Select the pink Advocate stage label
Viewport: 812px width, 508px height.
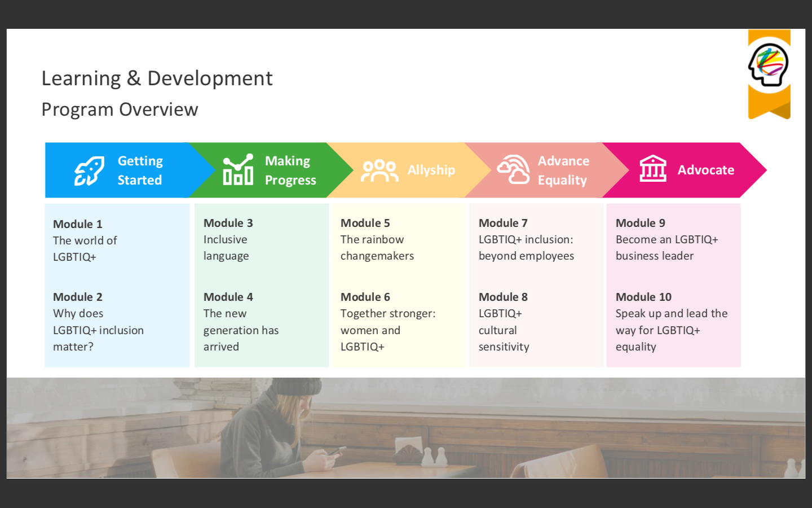[705, 170]
